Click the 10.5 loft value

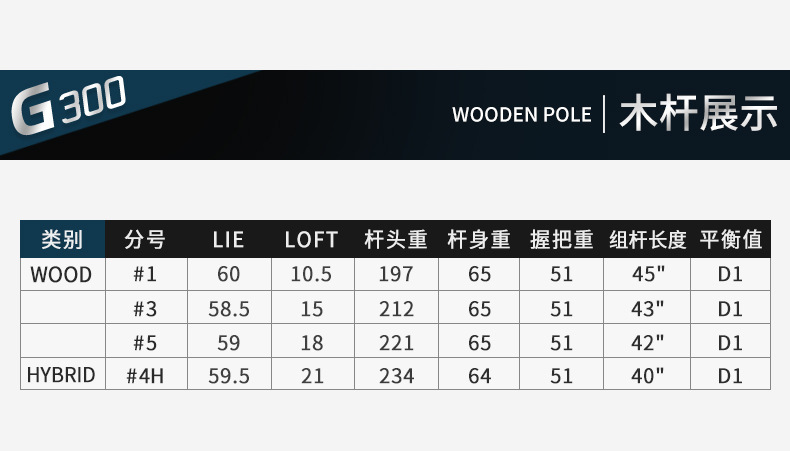point(312,274)
